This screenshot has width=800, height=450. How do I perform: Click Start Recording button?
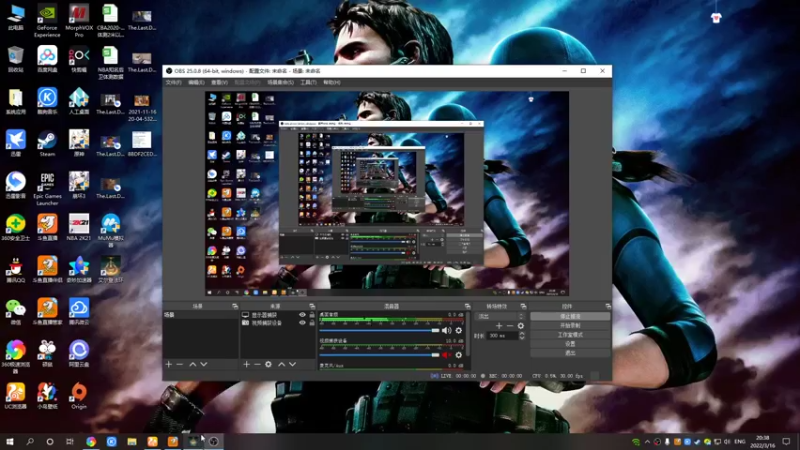pos(570,326)
